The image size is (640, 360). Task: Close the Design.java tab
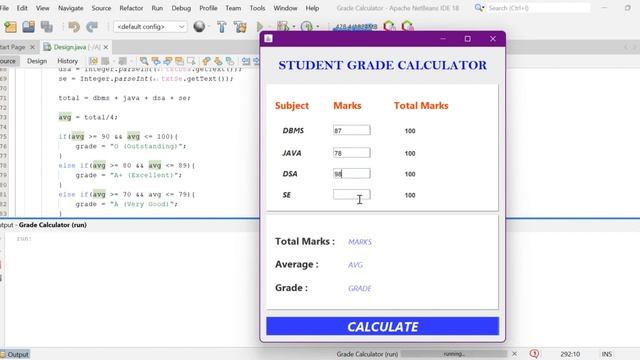[106, 47]
